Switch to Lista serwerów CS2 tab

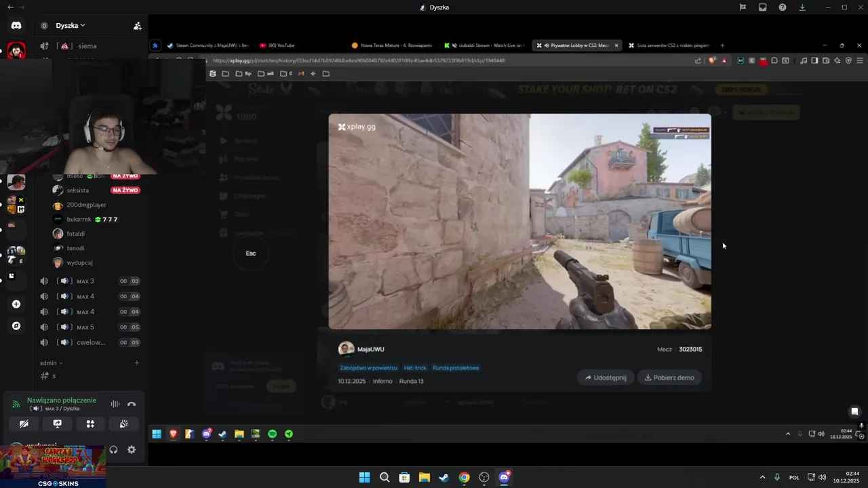pos(669,45)
